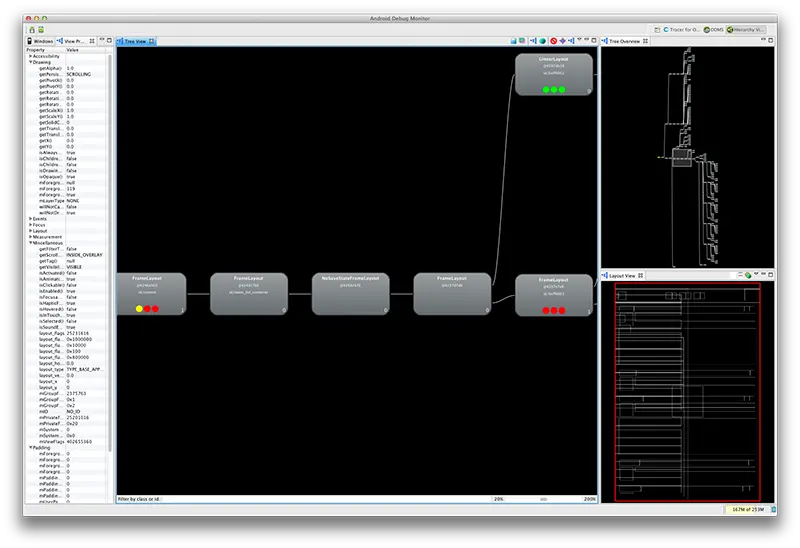This screenshot has width=800, height=548.
Task: Click the 200% zoom label
Action: click(x=589, y=499)
